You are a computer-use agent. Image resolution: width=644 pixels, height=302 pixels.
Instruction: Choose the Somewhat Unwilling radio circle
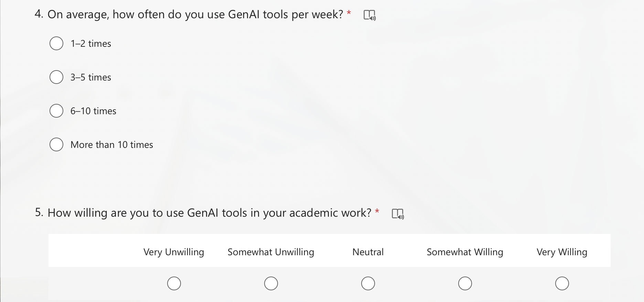tap(271, 283)
